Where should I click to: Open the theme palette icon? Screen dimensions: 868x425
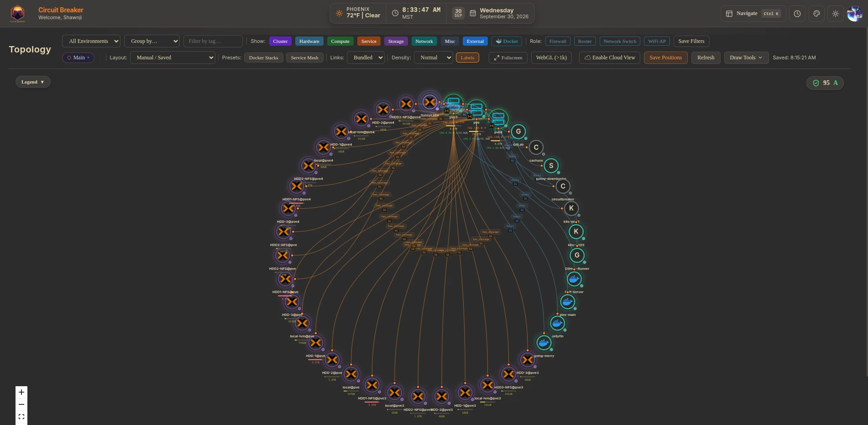point(816,14)
